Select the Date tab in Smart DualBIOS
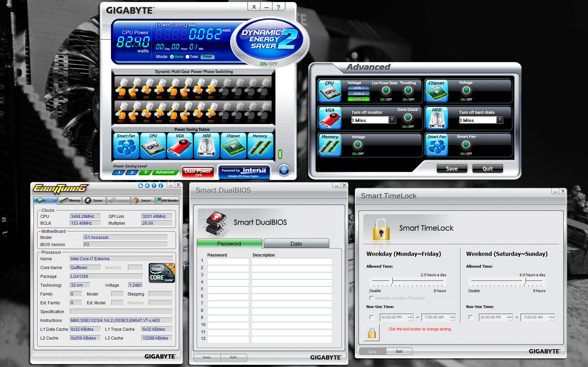 click(x=296, y=244)
